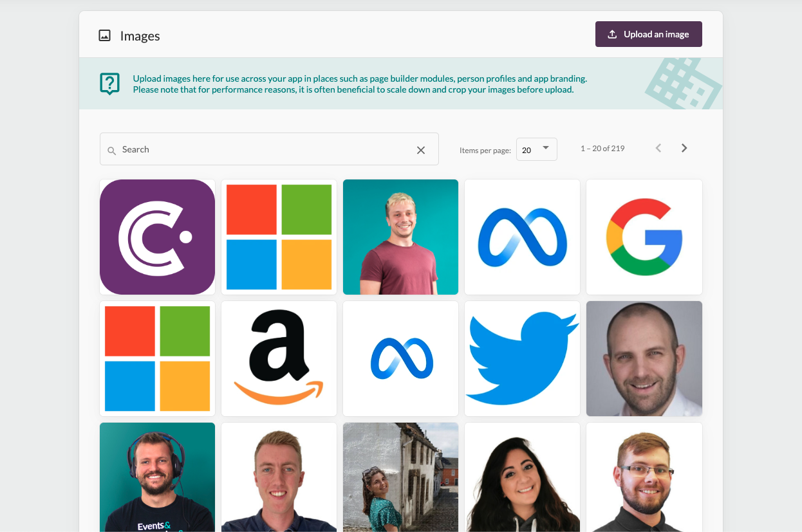Select the man with glasses headshot
This screenshot has width=802, height=532.
point(644,477)
